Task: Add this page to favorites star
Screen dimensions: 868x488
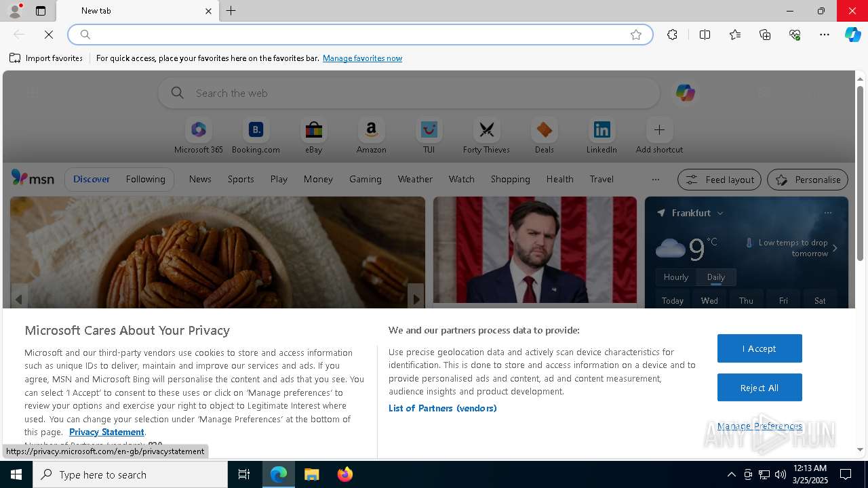Action: (636, 35)
